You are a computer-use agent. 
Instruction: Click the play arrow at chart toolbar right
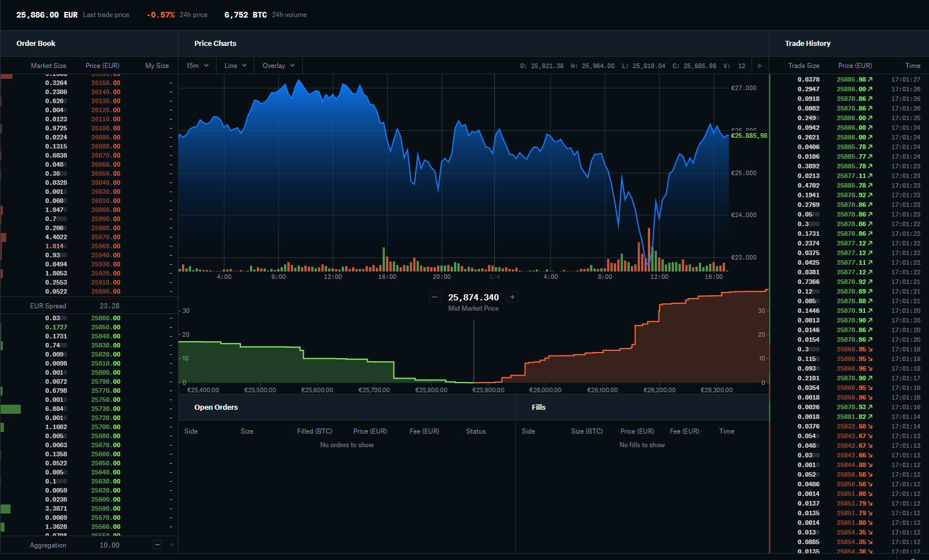760,66
